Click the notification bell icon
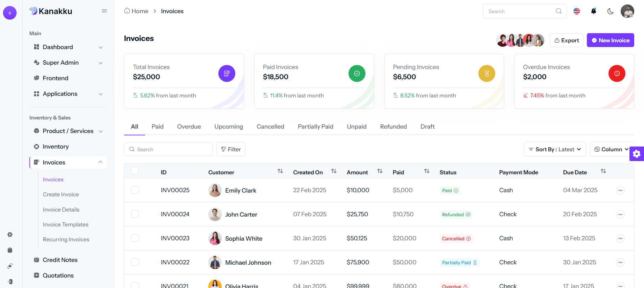 [593, 11]
